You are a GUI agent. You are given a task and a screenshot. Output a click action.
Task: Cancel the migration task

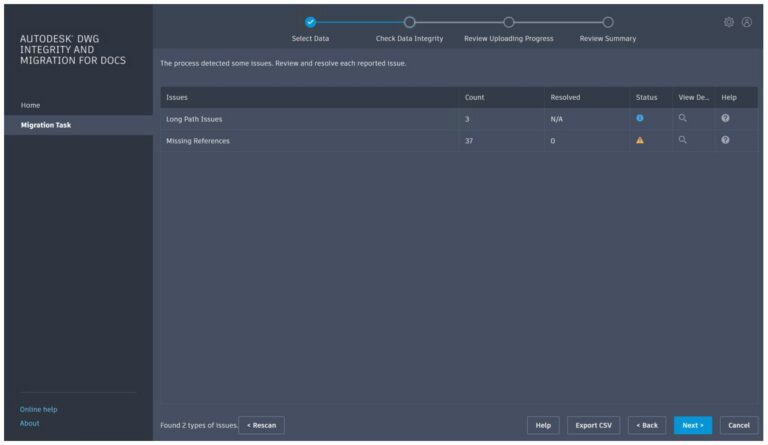[739, 425]
